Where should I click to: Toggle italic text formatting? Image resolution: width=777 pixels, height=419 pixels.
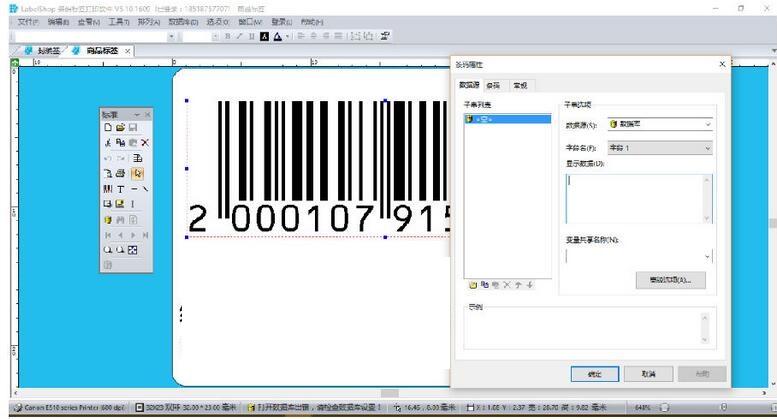[x=239, y=36]
